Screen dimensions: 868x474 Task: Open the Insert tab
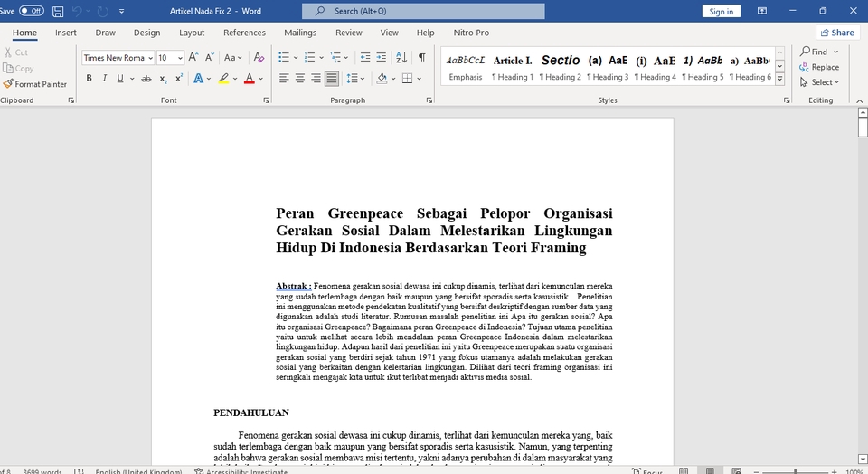(66, 33)
